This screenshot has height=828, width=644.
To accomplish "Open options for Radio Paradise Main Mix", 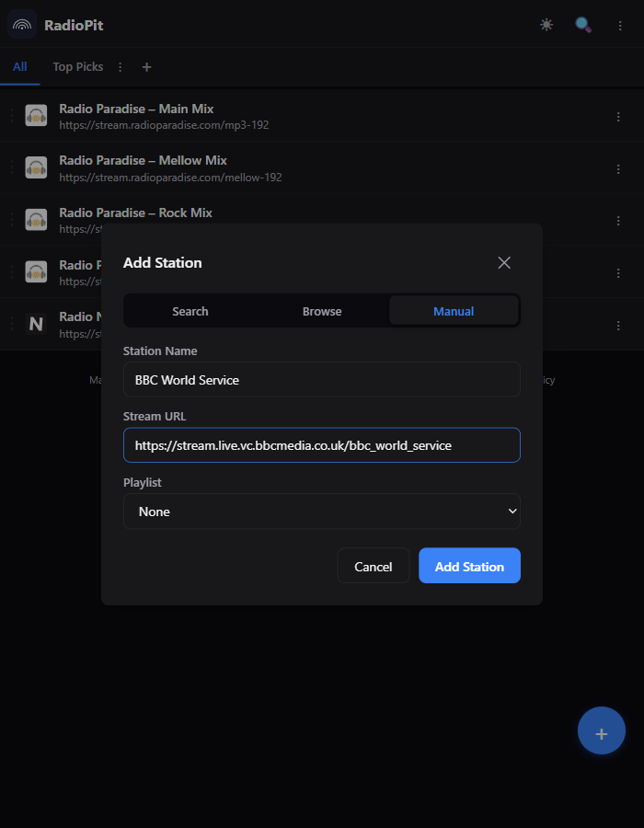I will click(618, 116).
